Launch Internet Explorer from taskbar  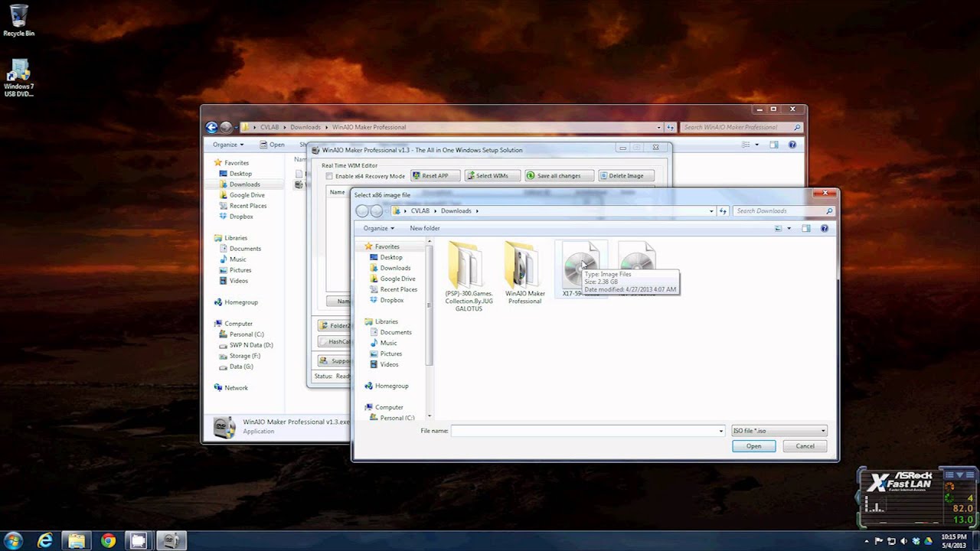45,541
